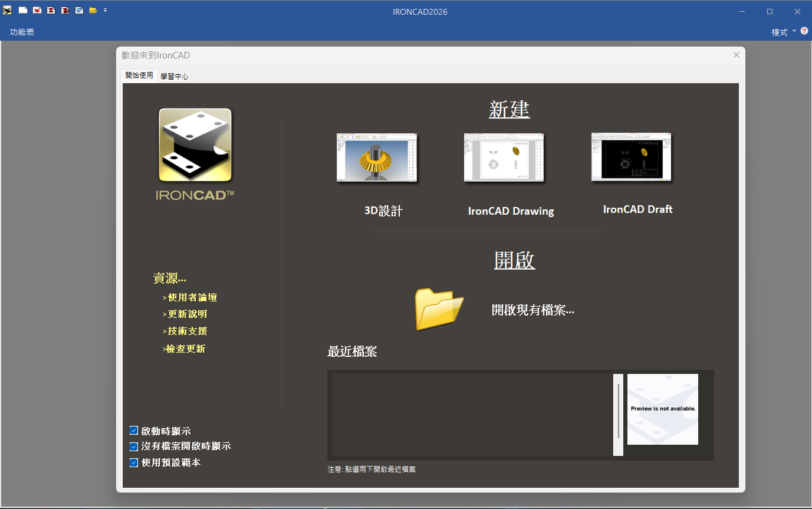Toggle the 沒有檔案開啟時顯示 checkbox
The height and width of the screenshot is (509, 812).
point(134,446)
